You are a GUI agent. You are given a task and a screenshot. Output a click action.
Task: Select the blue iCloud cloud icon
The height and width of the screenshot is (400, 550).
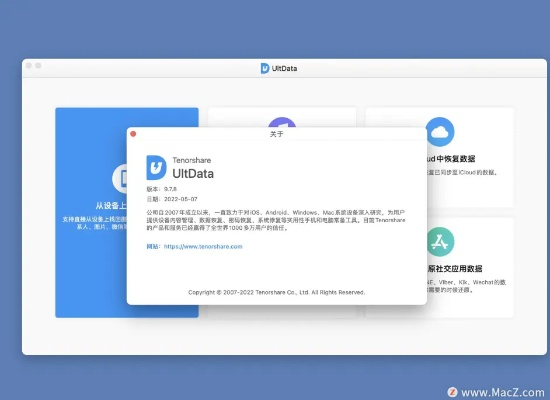click(440, 132)
